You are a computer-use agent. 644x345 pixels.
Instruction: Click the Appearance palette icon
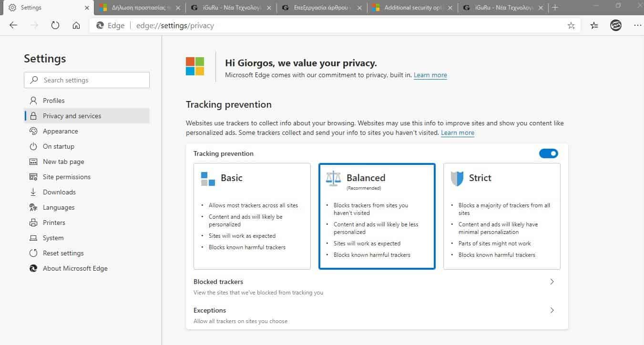point(33,131)
